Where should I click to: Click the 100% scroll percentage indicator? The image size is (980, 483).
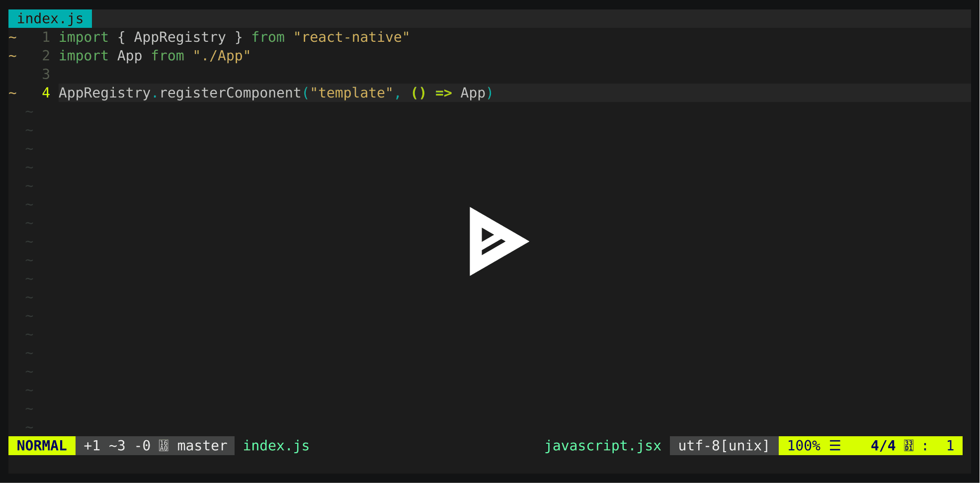point(804,446)
